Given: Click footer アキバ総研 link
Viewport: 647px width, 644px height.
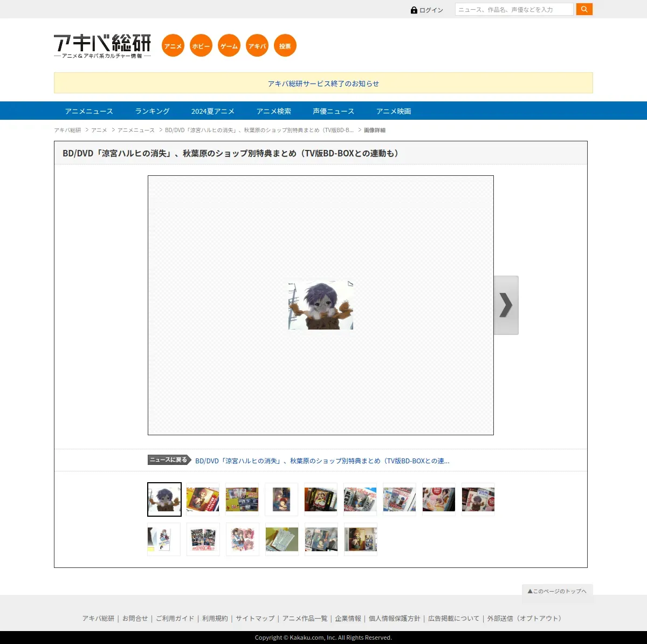Looking at the screenshot, I should click(x=98, y=619).
